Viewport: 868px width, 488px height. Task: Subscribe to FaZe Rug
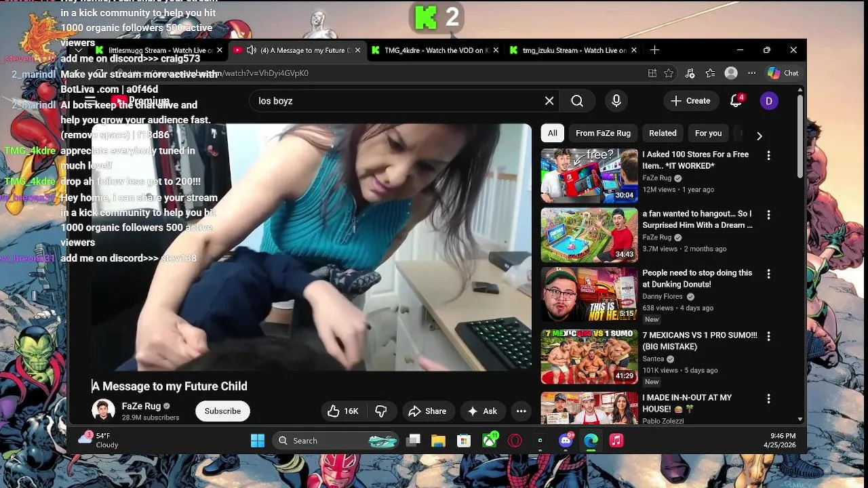(x=222, y=411)
